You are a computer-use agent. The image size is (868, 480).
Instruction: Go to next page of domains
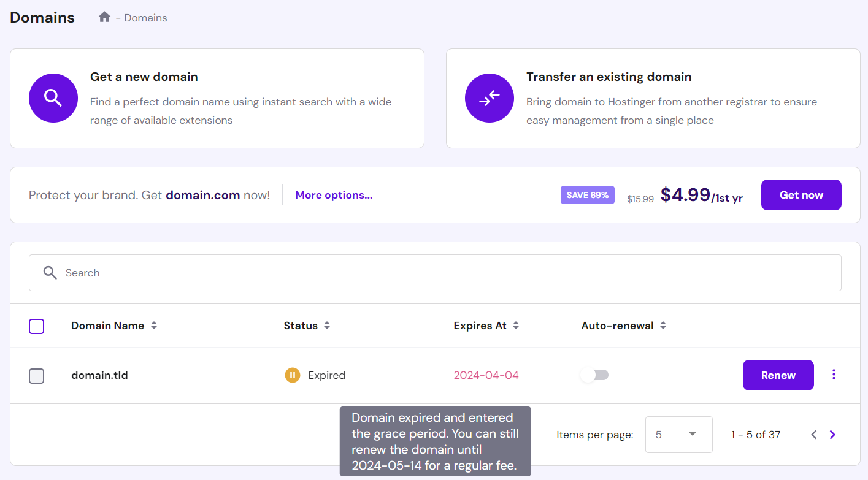pyautogui.click(x=832, y=435)
